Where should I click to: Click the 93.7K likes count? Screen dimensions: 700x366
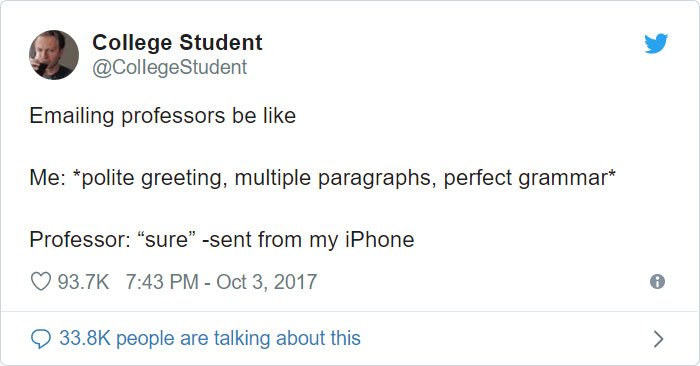[x=83, y=282]
